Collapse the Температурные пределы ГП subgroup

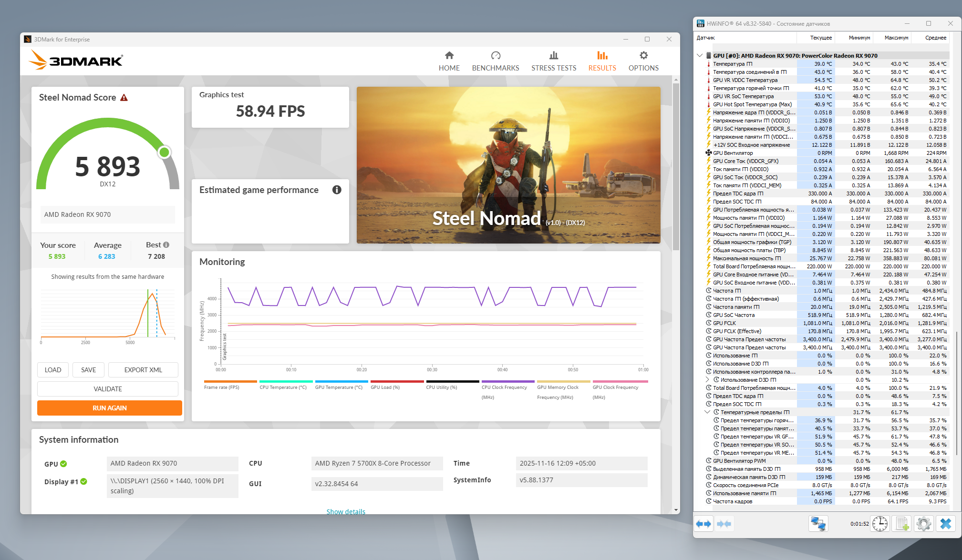tap(707, 412)
